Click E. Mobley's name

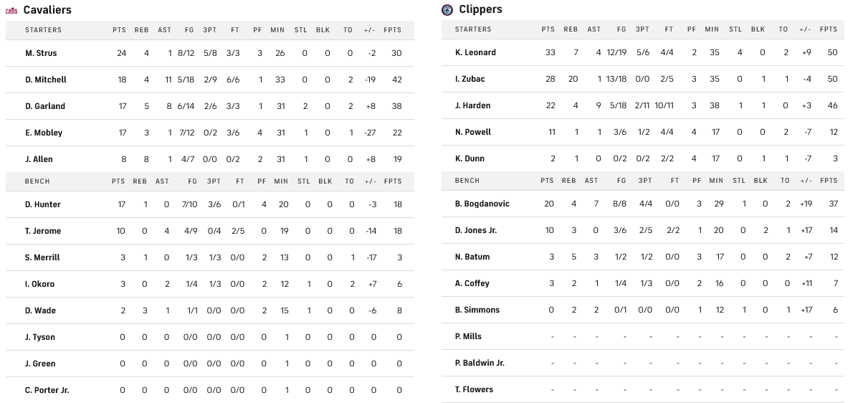[44, 133]
